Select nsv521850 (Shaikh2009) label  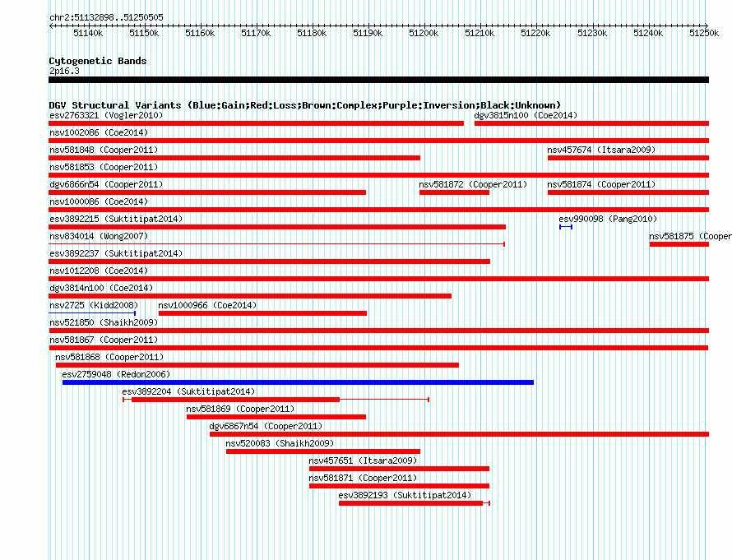click(x=104, y=322)
